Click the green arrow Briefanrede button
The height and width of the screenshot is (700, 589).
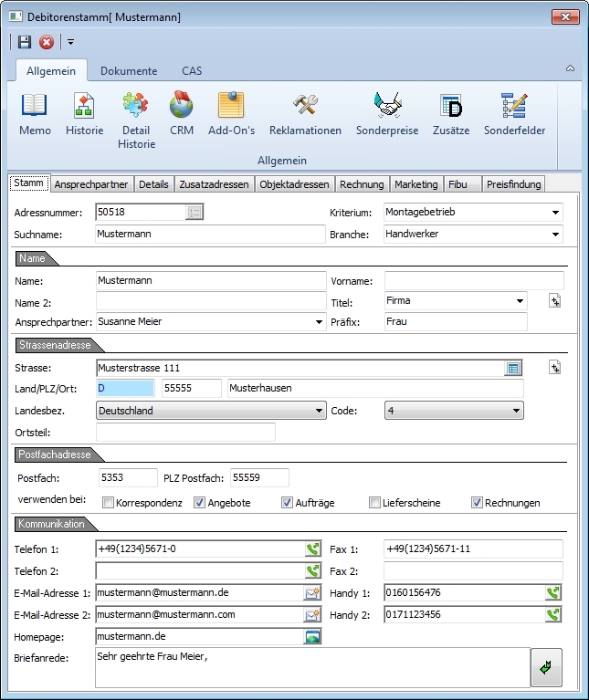546,667
